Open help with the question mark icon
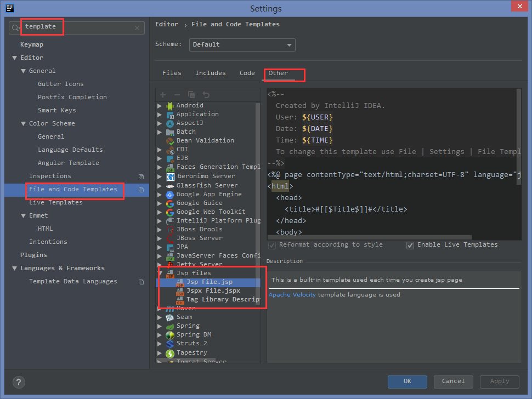 (x=19, y=382)
